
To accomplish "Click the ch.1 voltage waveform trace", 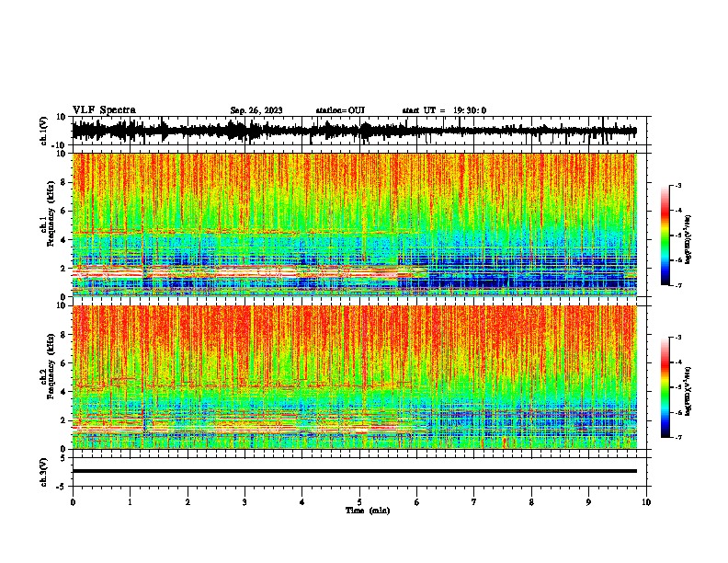I will (354, 131).
